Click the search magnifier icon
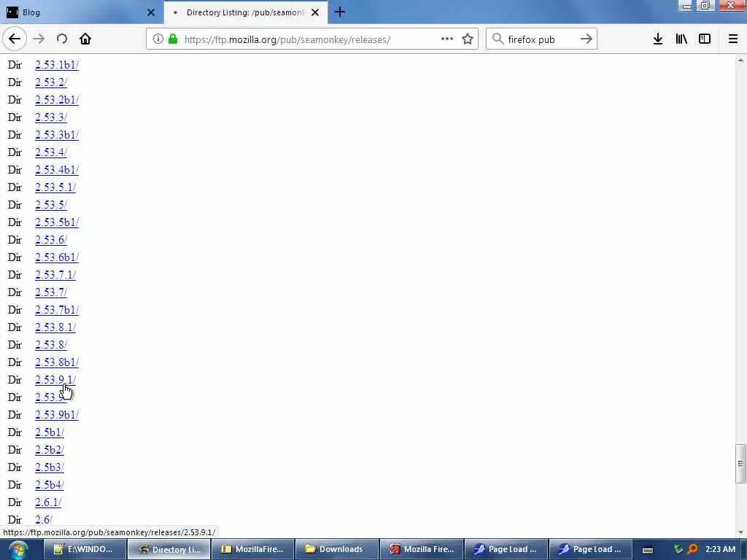This screenshot has height=560, width=747. click(x=498, y=39)
